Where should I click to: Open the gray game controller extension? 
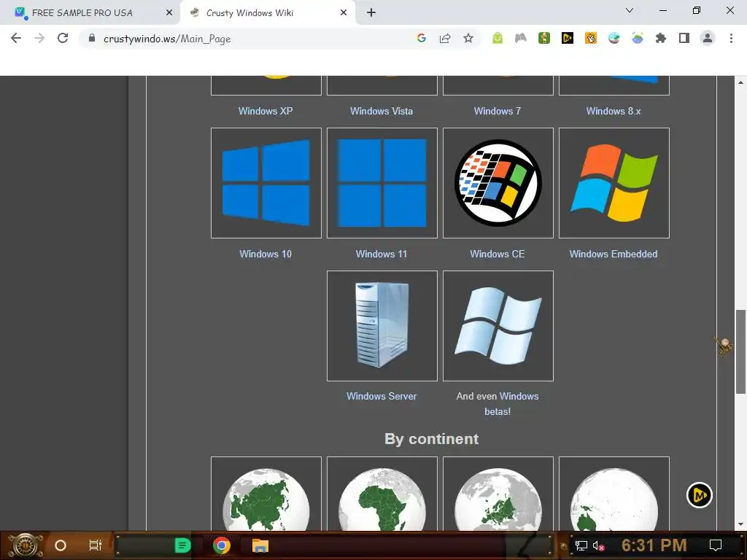(x=521, y=38)
